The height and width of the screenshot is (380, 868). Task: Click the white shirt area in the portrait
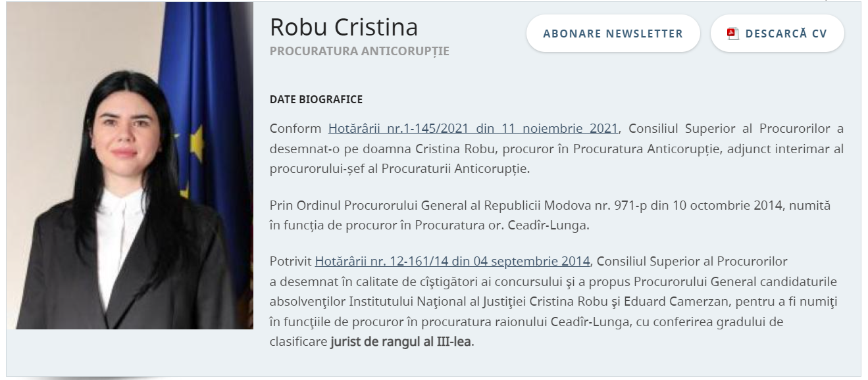(x=117, y=243)
